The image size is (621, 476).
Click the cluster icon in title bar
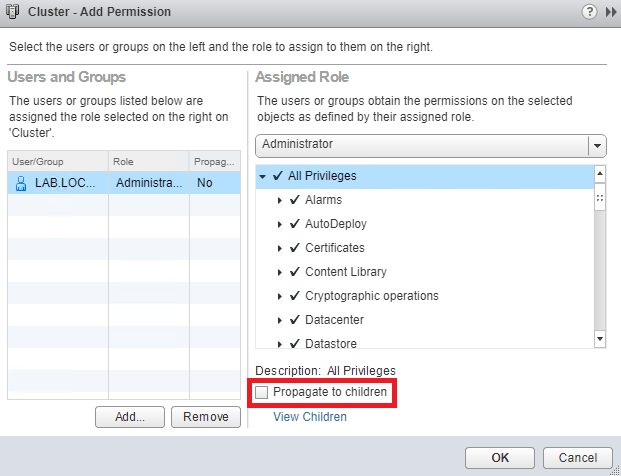13,12
